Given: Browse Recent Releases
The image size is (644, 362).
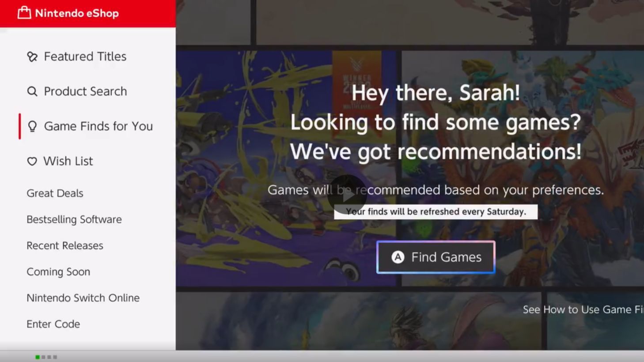Looking at the screenshot, I should click(64, 245).
